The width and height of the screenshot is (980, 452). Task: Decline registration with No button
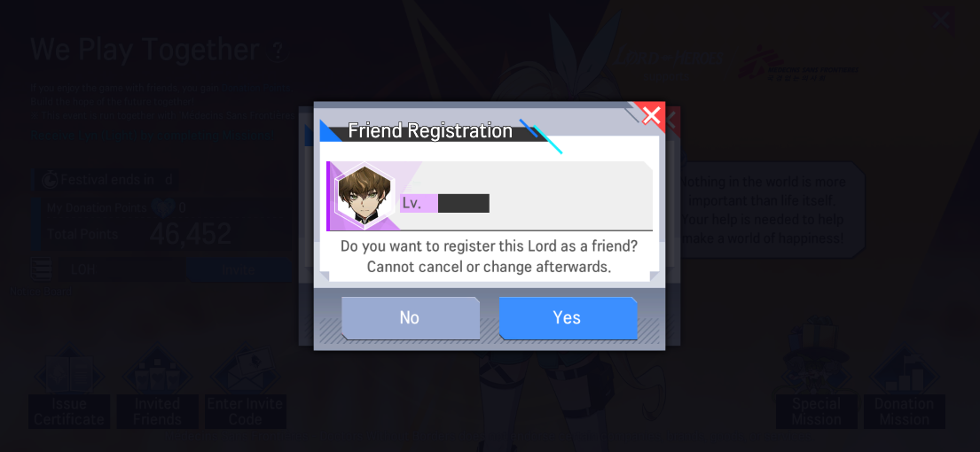pos(410,318)
